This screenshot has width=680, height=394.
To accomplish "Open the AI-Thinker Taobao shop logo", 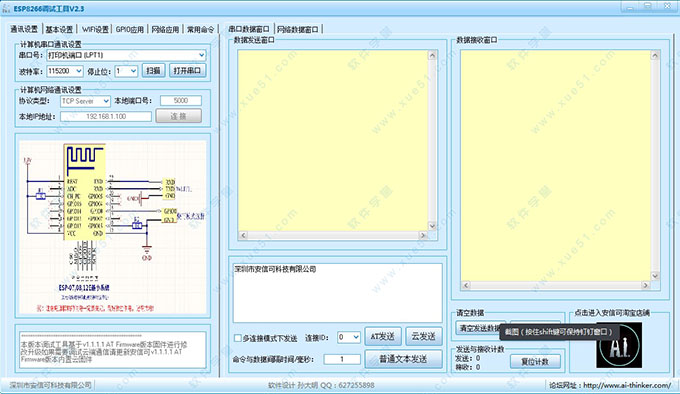I will click(619, 345).
